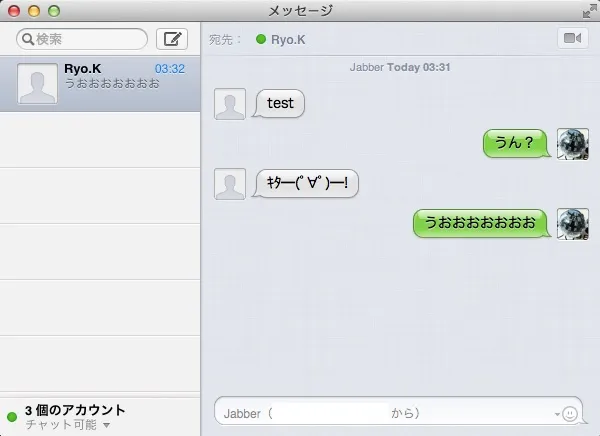Enter full screen mode using the arrows icon

(588, 10)
